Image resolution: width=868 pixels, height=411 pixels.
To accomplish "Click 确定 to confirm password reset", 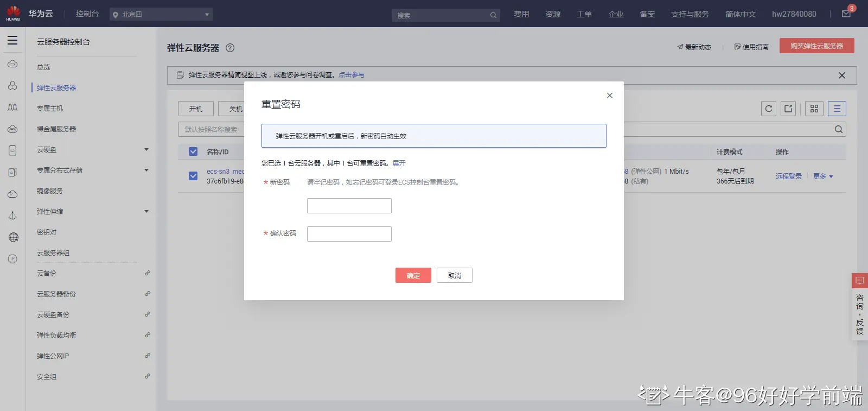I will tap(413, 275).
